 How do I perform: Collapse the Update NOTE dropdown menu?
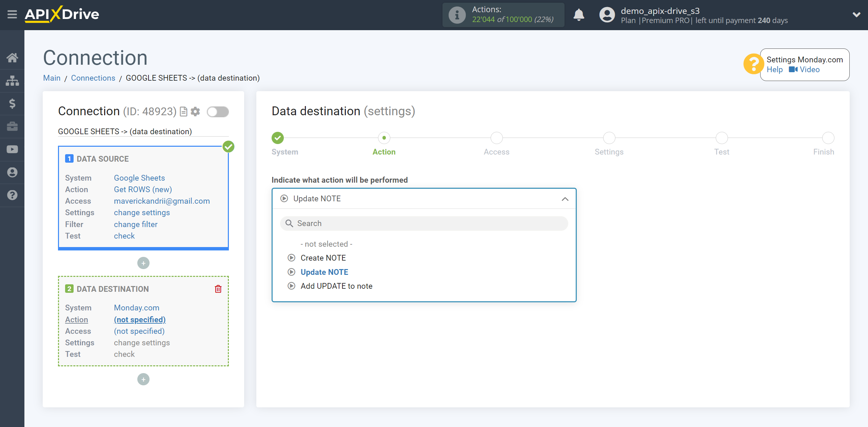(x=565, y=199)
